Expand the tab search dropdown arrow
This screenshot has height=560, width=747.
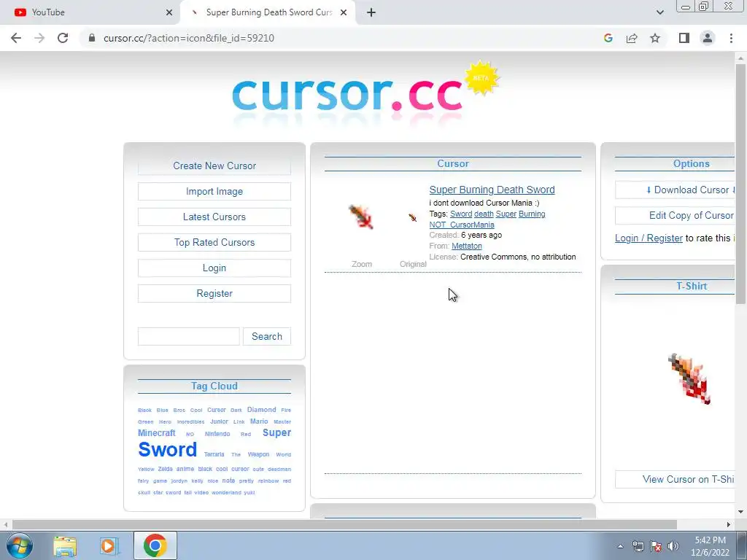pos(659,12)
